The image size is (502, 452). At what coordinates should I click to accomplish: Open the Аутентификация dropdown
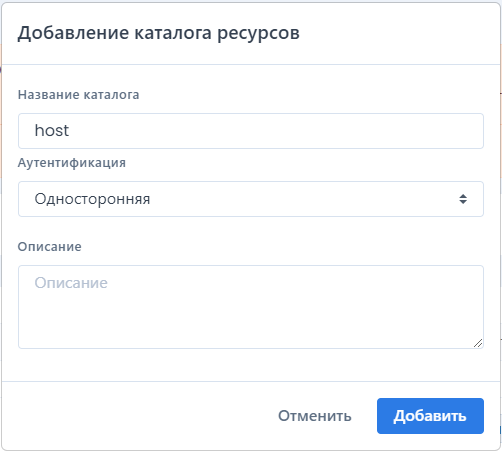[251, 199]
